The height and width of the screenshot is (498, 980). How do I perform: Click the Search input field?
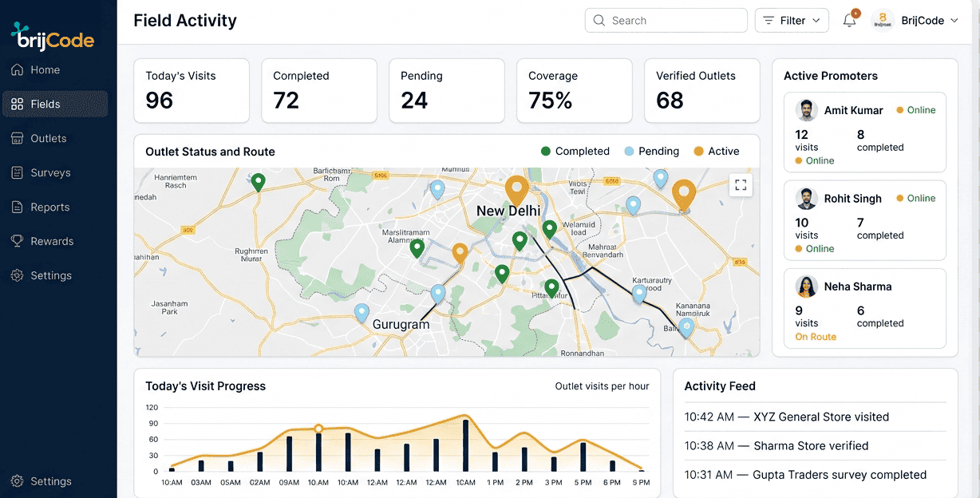click(x=666, y=21)
